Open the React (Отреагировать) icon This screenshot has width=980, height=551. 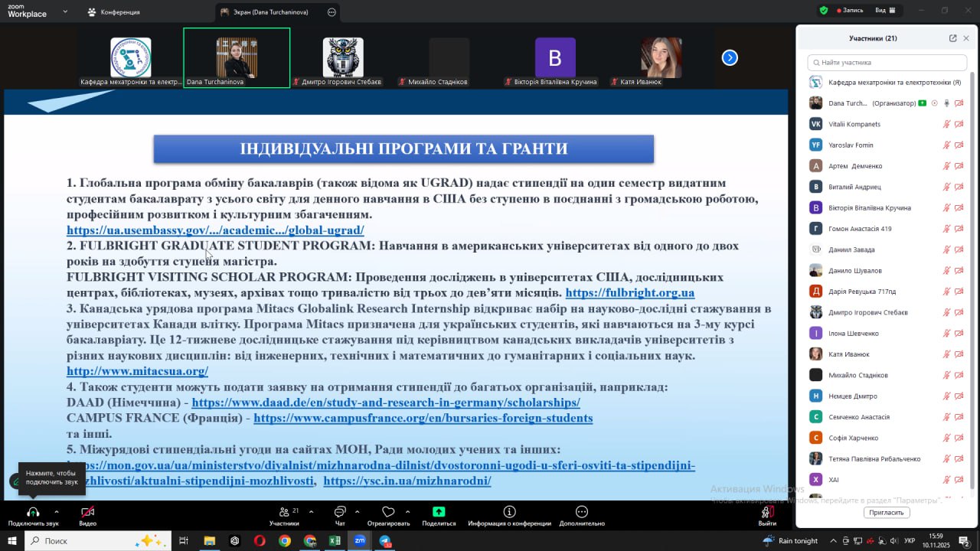point(388,512)
